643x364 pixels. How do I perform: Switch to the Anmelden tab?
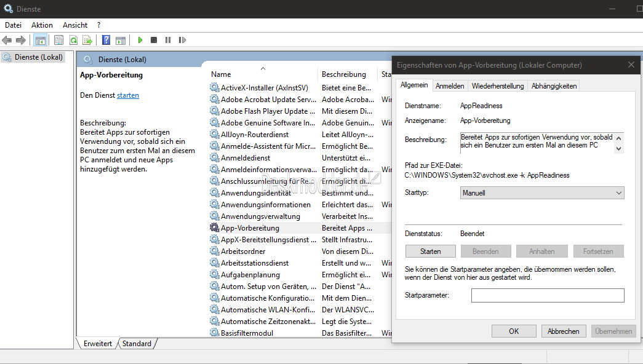tap(450, 85)
